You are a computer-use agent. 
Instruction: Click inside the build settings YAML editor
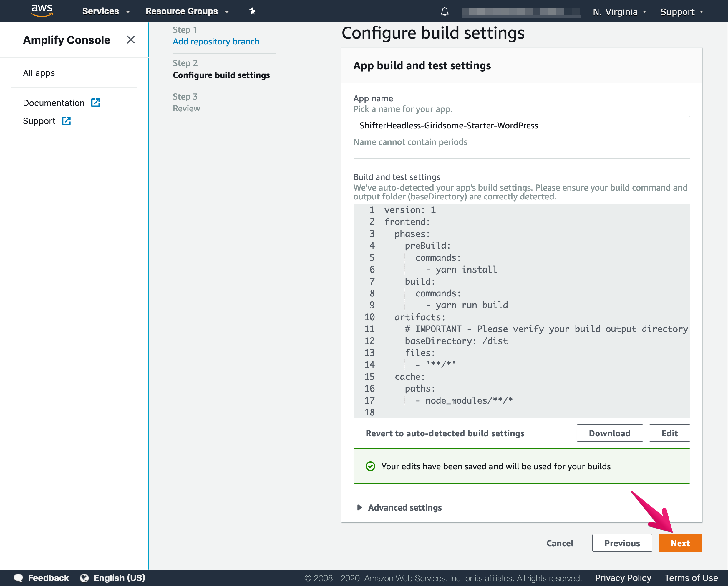(x=521, y=311)
